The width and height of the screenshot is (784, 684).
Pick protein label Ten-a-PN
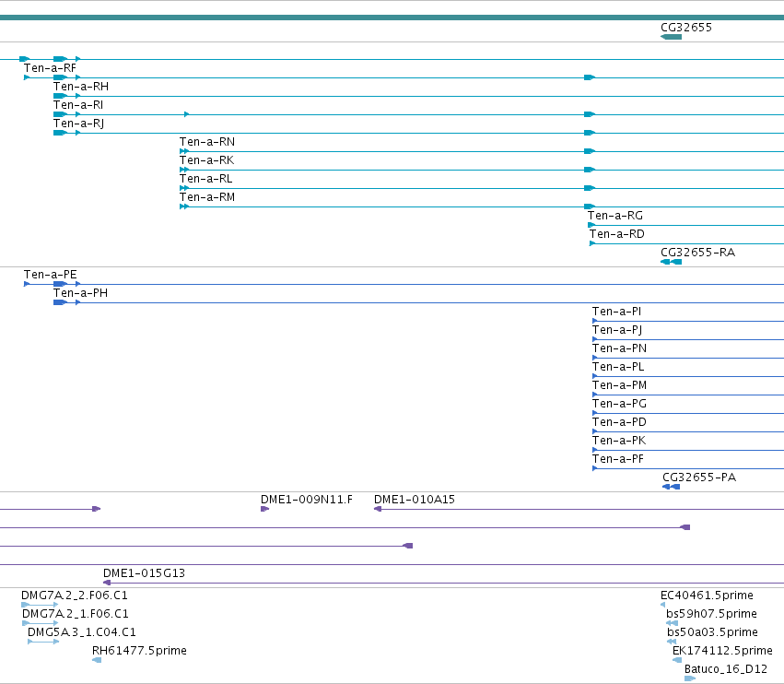(x=619, y=349)
